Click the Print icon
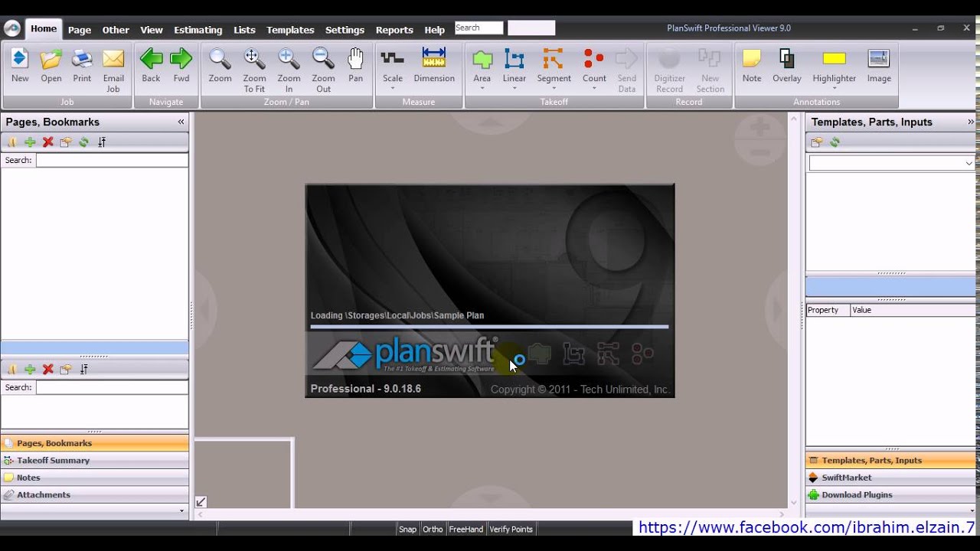Viewport: 980px width, 551px height. coord(82,59)
